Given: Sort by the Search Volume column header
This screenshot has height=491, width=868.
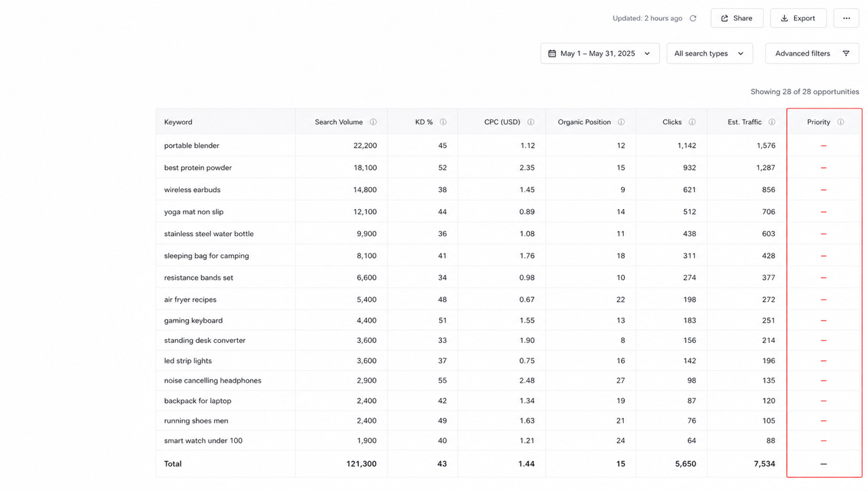Looking at the screenshot, I should coord(339,122).
